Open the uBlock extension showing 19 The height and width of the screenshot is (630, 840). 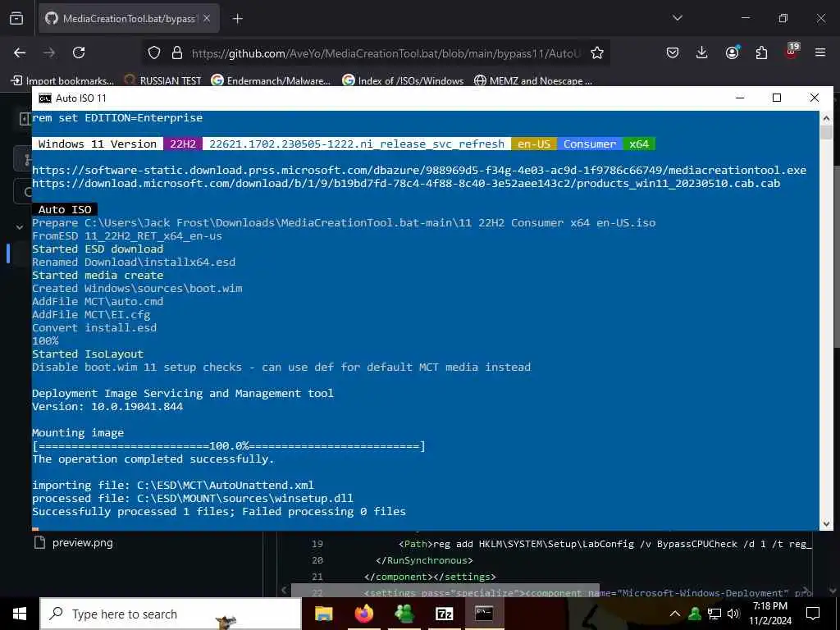pyautogui.click(x=792, y=52)
